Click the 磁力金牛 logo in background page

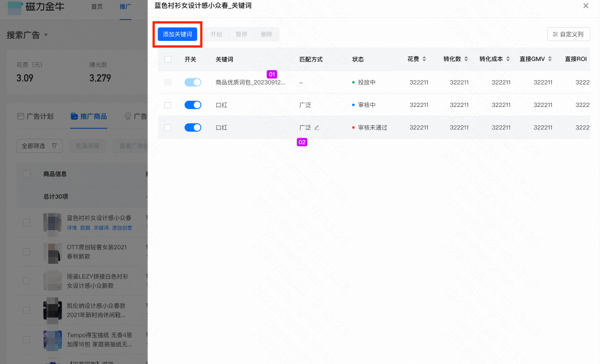[36, 7]
